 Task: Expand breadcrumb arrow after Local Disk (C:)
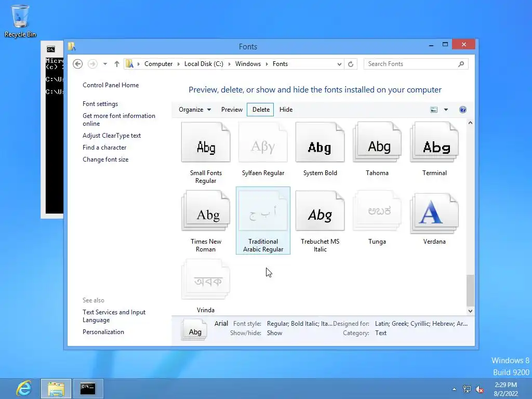pyautogui.click(x=229, y=64)
